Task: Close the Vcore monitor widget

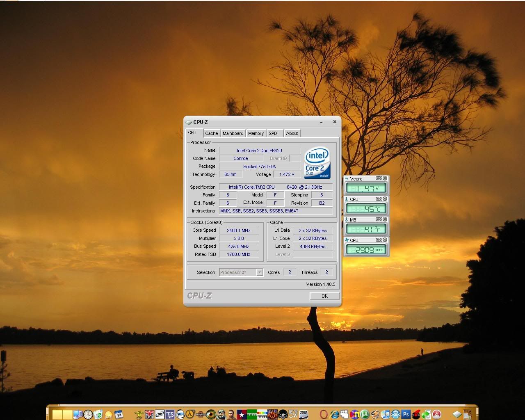Action: click(385, 178)
